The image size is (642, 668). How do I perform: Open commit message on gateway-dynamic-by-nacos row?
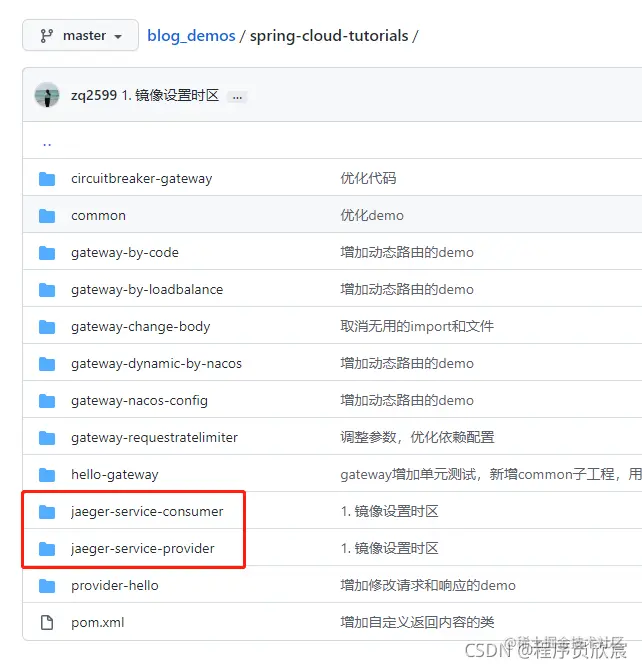tap(407, 364)
